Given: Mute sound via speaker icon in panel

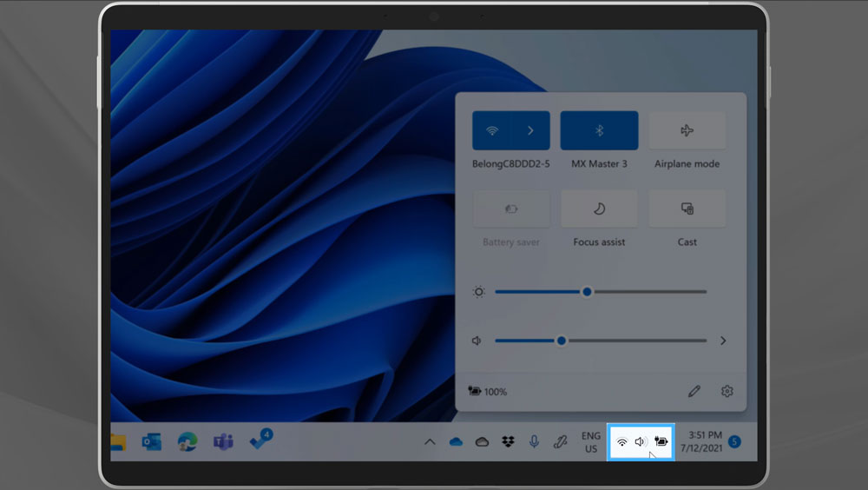Looking at the screenshot, I should click(x=477, y=341).
